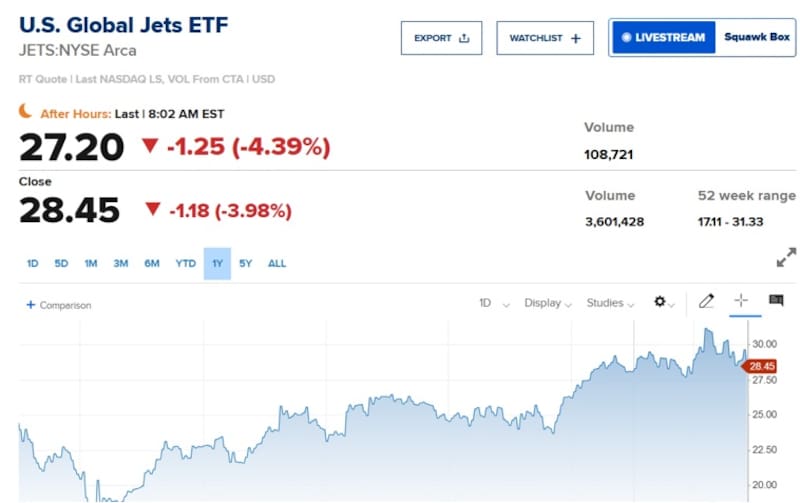
Task: Open the Studies dropdown
Action: click(x=609, y=303)
